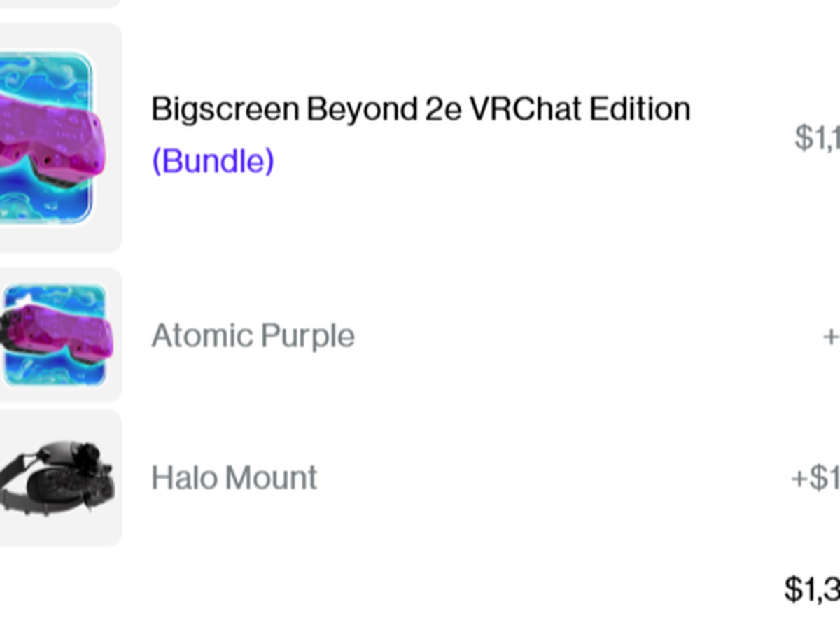
Task: Click the word Atomic in the color row
Action: 202,336
